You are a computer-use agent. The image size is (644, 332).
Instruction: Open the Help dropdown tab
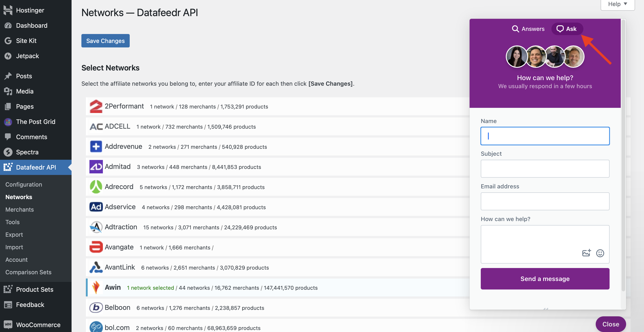pos(617,4)
